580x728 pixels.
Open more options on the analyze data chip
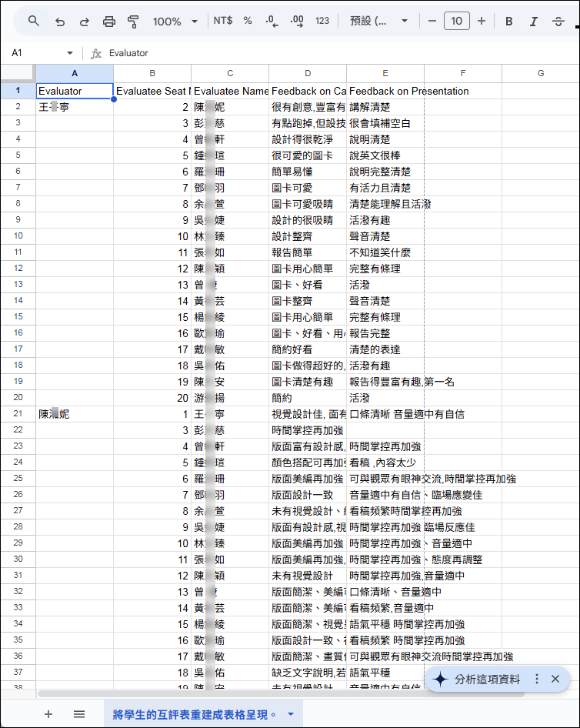537,679
